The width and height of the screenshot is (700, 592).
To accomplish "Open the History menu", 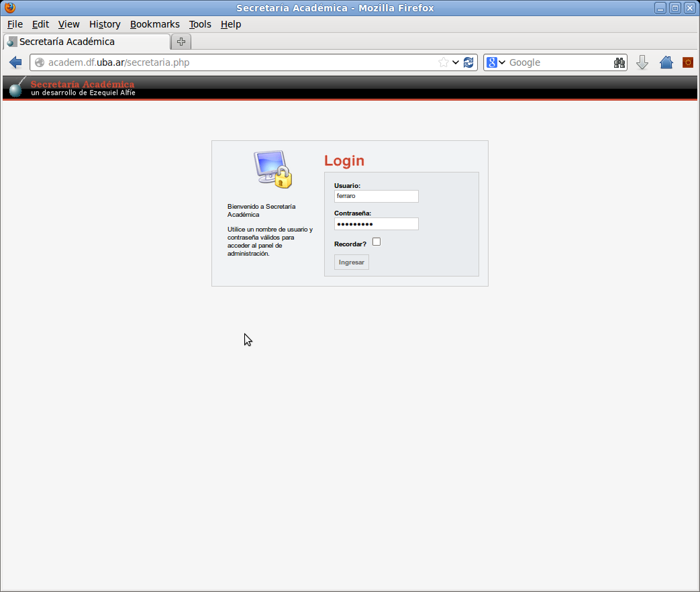I will coord(105,24).
